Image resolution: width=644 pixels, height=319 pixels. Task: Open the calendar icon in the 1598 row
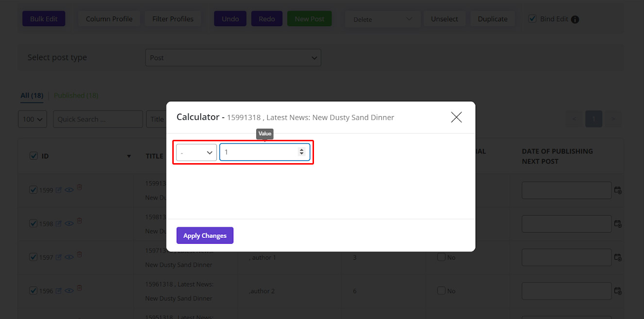[618, 224]
